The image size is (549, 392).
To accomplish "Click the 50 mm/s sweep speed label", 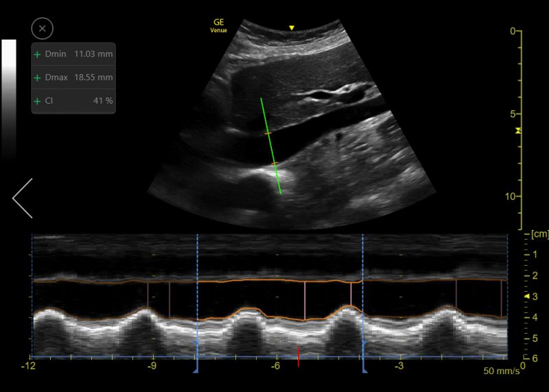I will click(x=502, y=371).
